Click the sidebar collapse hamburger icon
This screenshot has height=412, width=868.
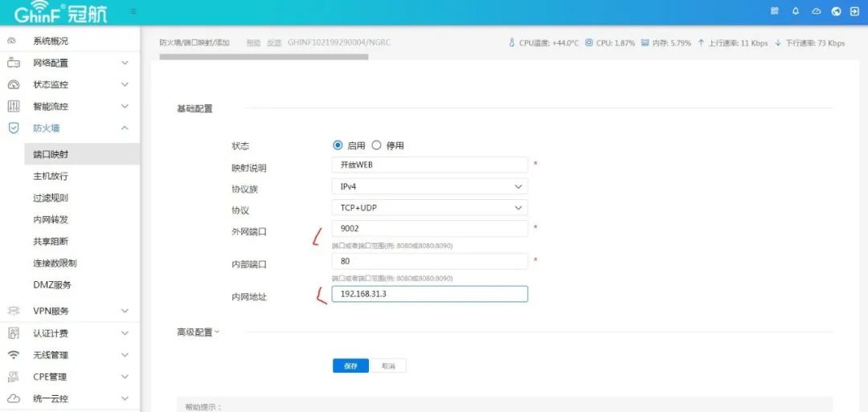pos(133,11)
